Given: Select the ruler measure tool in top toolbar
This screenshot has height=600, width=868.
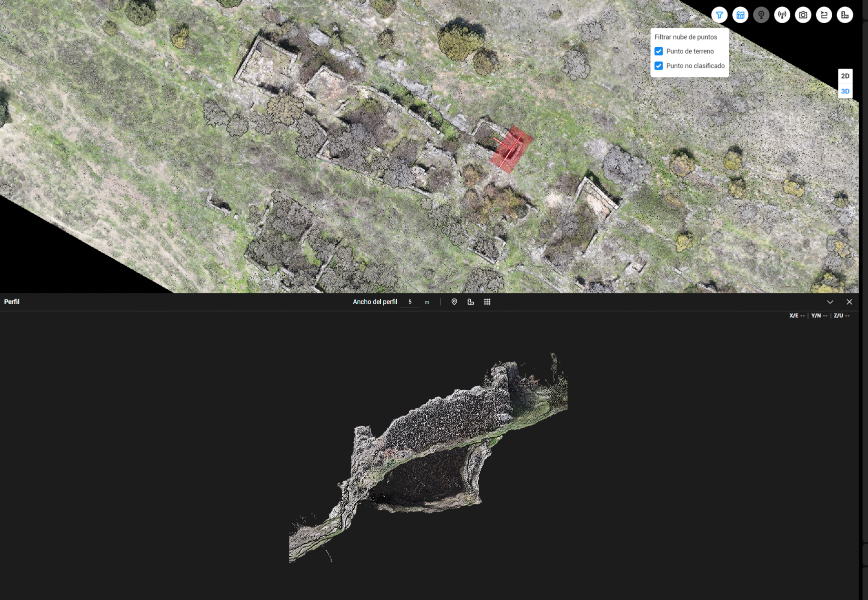Looking at the screenshot, I should 845,15.
